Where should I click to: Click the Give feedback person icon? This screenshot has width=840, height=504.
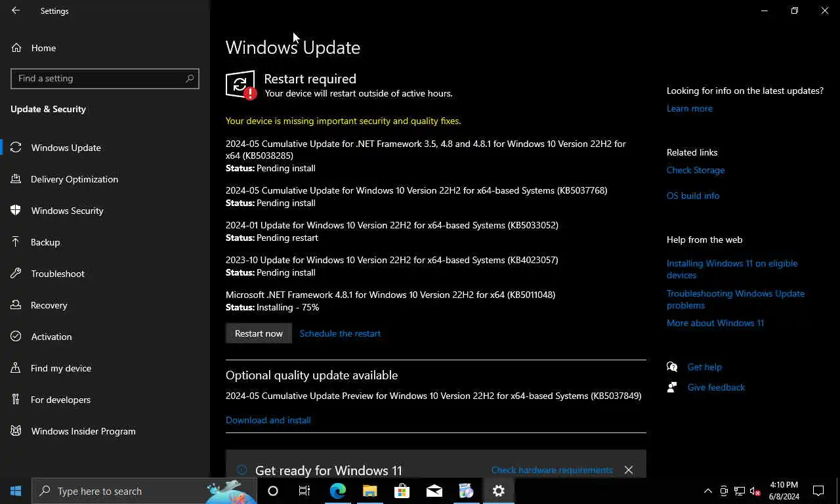pyautogui.click(x=672, y=387)
